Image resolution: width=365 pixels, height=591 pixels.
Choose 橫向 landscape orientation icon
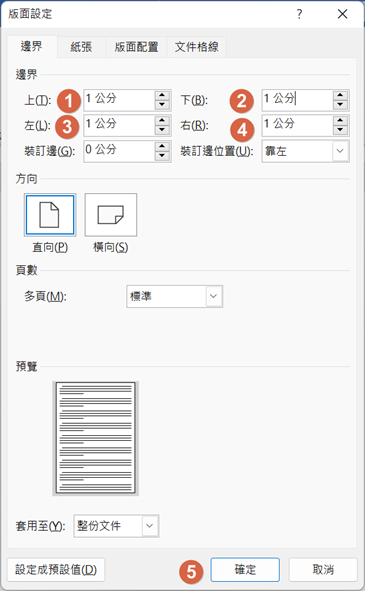pos(111,215)
